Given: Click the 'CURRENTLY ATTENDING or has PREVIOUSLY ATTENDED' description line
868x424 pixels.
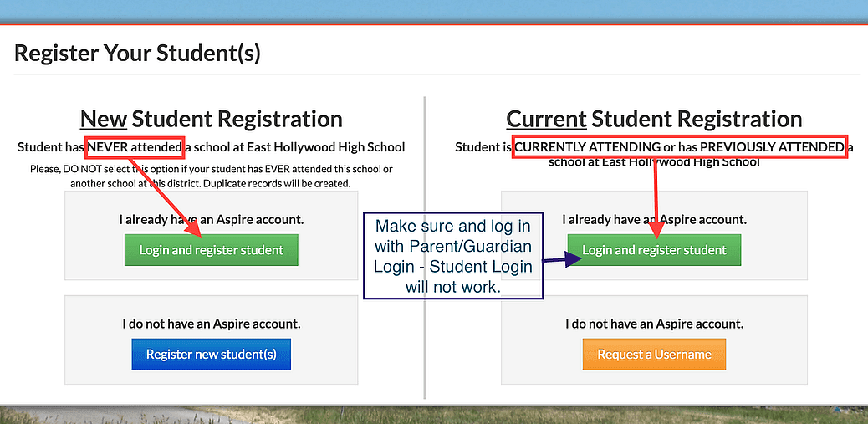Looking at the screenshot, I should click(x=654, y=155).
